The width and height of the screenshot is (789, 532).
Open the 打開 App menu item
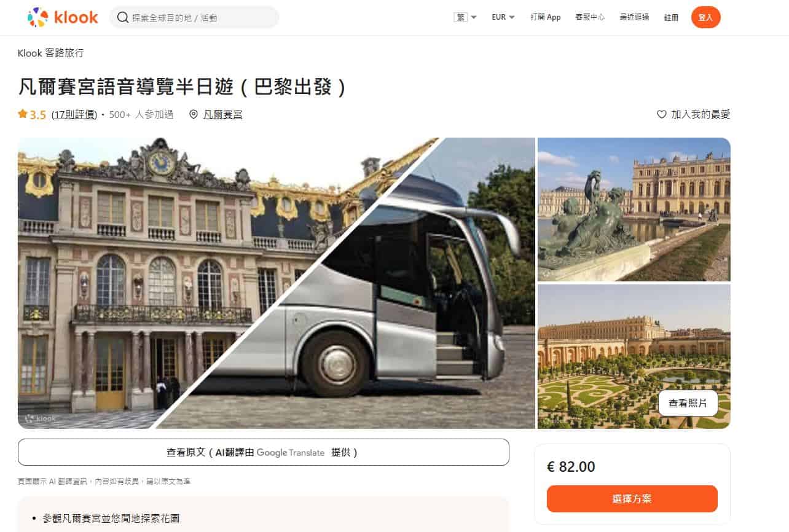pos(545,17)
